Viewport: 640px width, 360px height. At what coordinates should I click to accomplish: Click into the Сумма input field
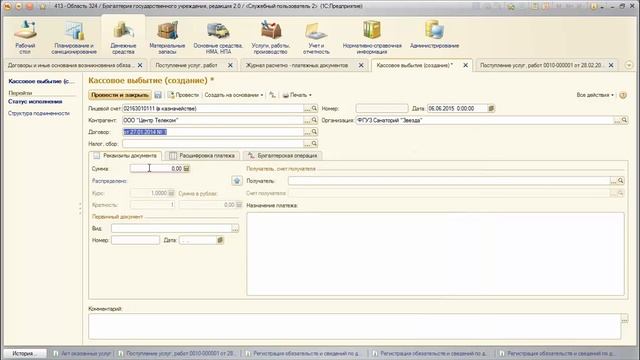(156, 169)
